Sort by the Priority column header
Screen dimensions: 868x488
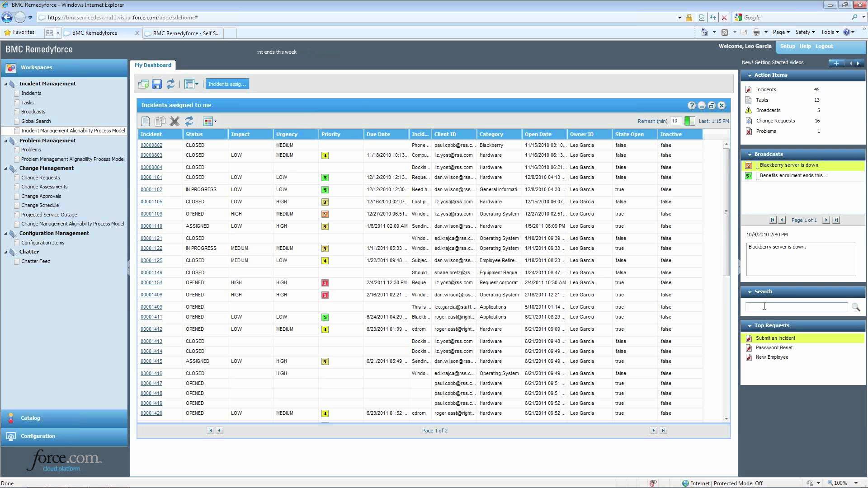[x=341, y=134]
